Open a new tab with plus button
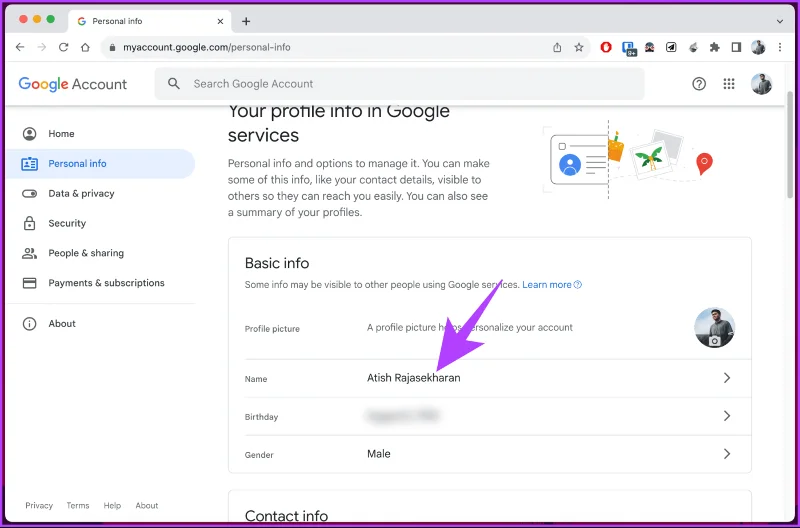Screen dimensions: 800x528 (246, 21)
